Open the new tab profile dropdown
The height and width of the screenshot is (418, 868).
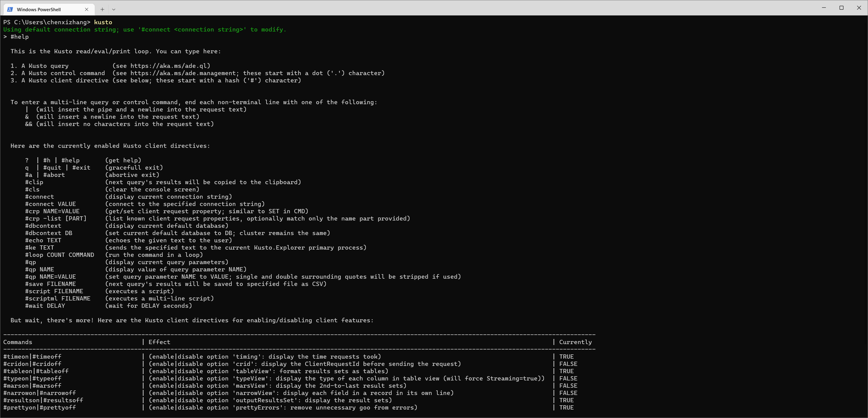point(114,9)
